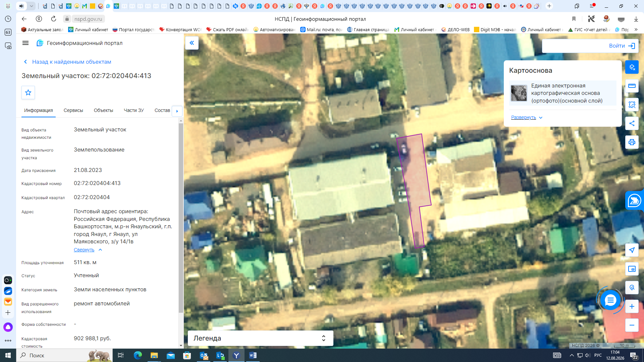This screenshot has width=644, height=362.
Task: Open Windows Start menu
Action: click(x=8, y=355)
